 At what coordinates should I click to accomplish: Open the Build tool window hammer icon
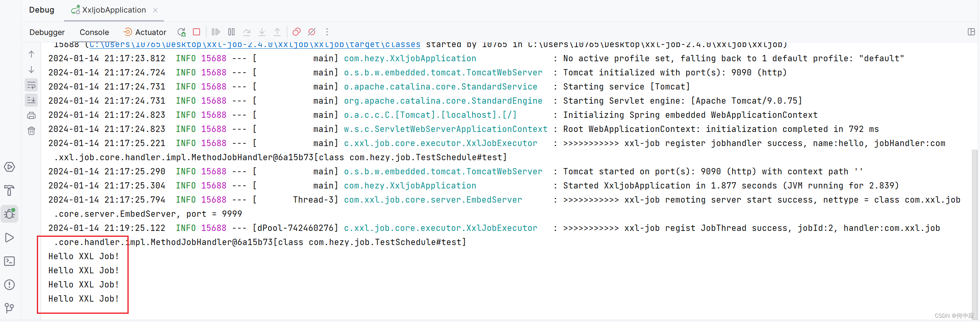coord(9,190)
